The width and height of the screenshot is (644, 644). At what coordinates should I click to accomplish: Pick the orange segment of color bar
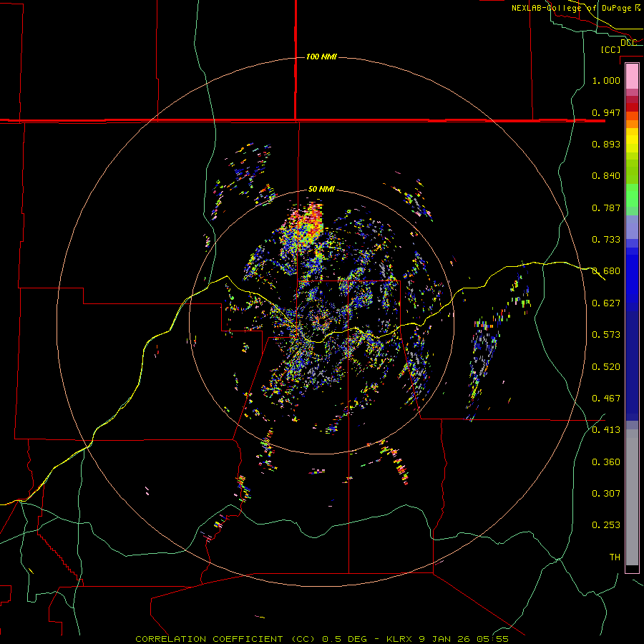(632, 124)
